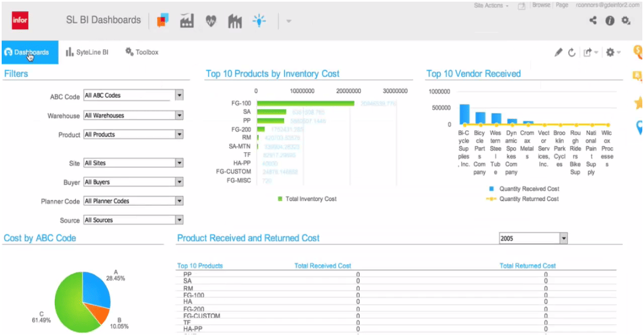Click the page share icon near Browse

tap(521, 6)
